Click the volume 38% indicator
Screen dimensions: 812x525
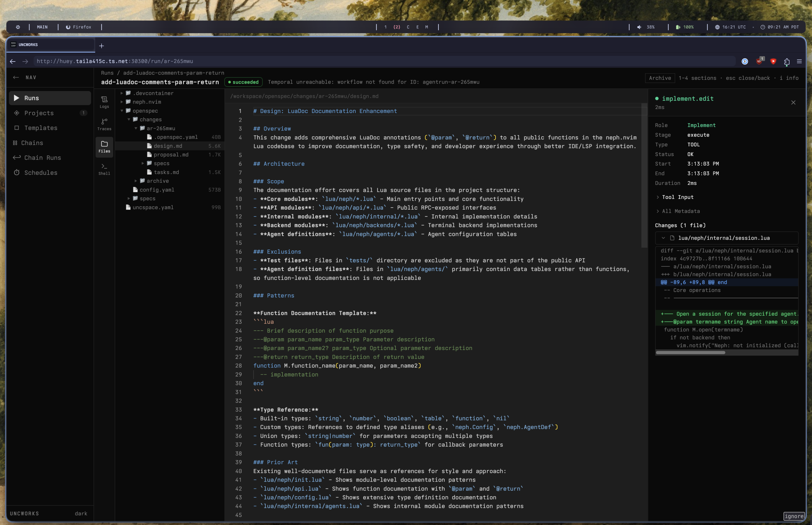point(646,27)
